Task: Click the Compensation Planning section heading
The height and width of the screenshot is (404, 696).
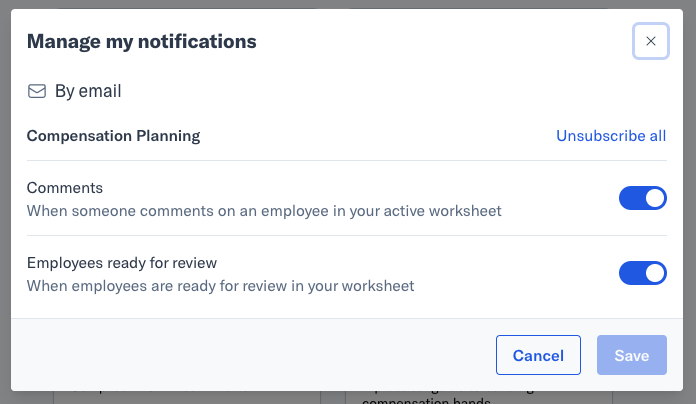Action: (113, 136)
